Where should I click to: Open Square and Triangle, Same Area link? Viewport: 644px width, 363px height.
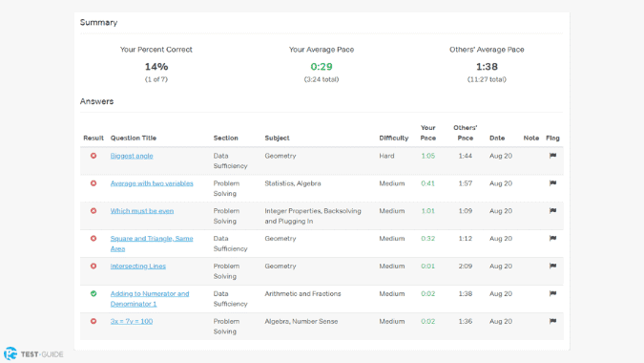click(152, 244)
